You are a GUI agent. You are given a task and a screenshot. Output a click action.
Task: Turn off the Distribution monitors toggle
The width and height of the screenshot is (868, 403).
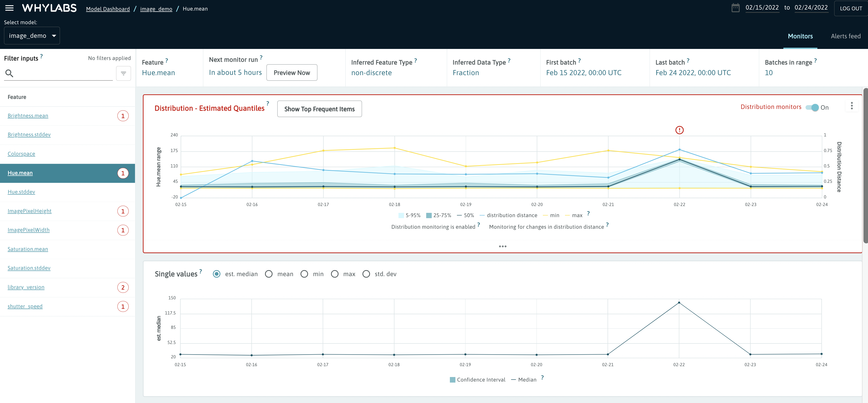(x=812, y=108)
